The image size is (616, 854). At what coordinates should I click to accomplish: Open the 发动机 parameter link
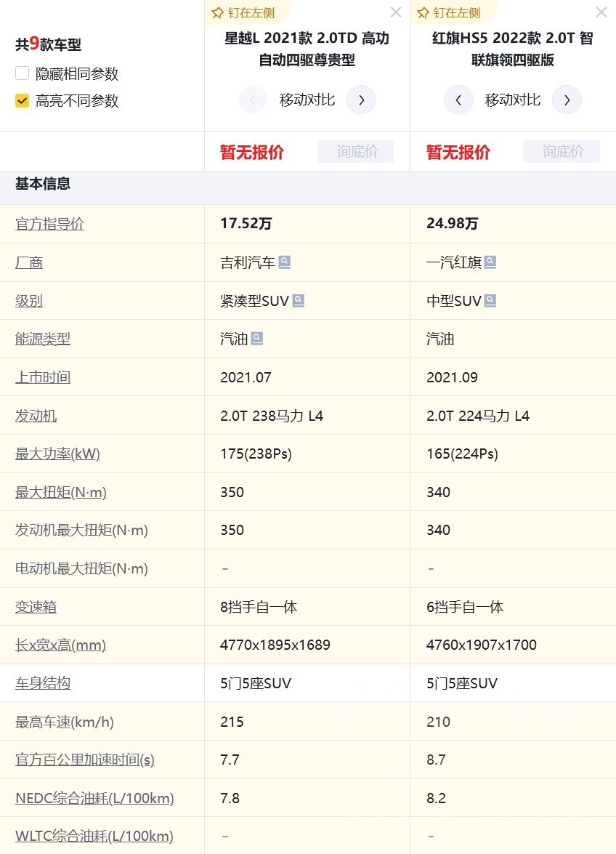[x=36, y=416]
